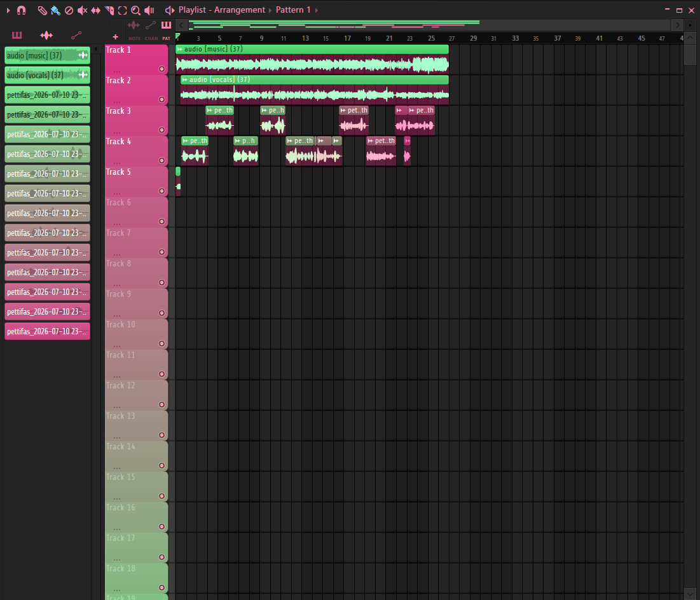Click small green clip on Track 5
The height and width of the screenshot is (600, 700).
(178, 181)
